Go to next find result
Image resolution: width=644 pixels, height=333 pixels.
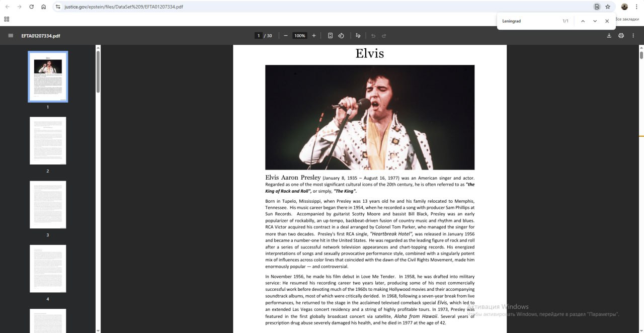(x=595, y=21)
